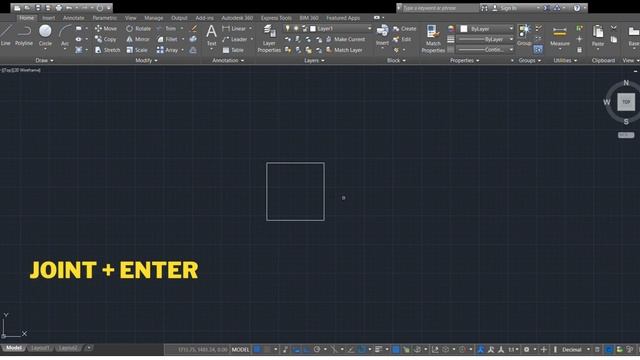Toggle grid display in status bar

coord(257,349)
